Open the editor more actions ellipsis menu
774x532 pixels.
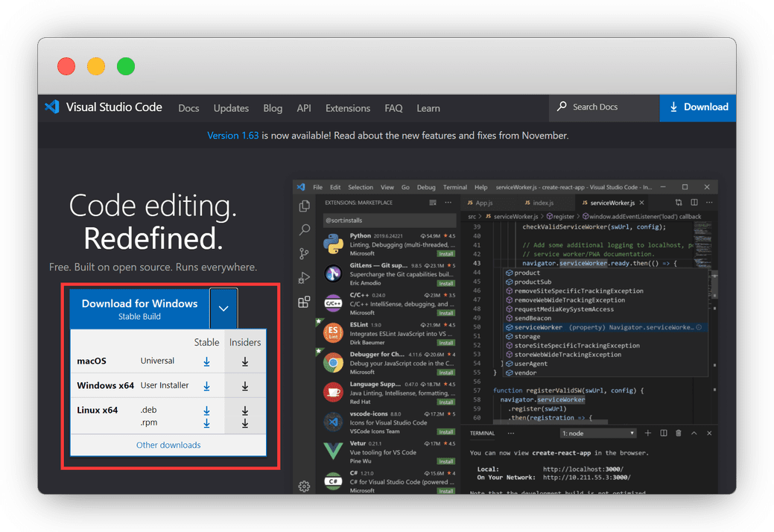coord(709,203)
